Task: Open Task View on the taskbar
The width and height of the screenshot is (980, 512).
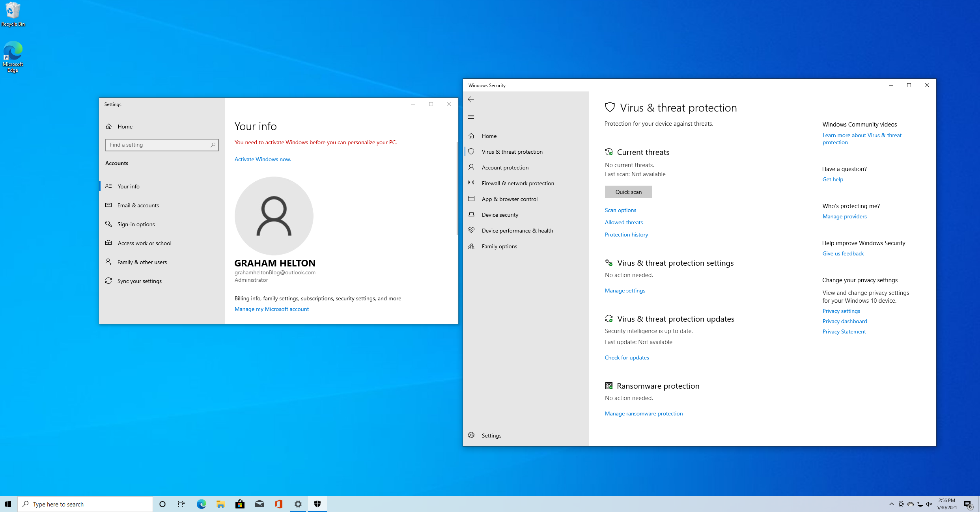Action: click(181, 504)
